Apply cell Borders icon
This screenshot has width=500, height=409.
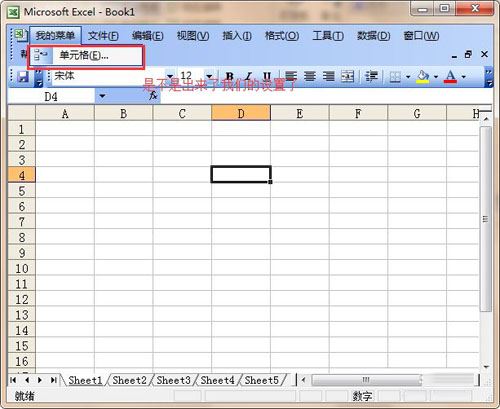coord(395,77)
